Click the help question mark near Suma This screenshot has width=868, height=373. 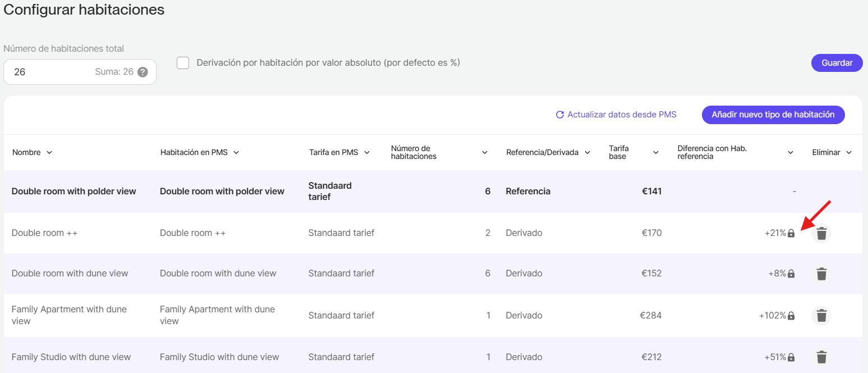click(x=143, y=72)
